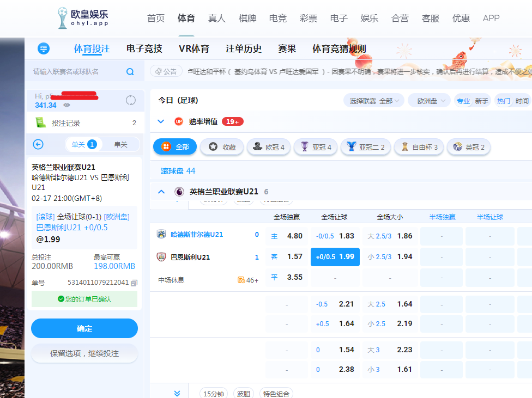The height and width of the screenshot is (398, 532).
Task: Click the blue sidebar menu icon
Action: (44, 48)
